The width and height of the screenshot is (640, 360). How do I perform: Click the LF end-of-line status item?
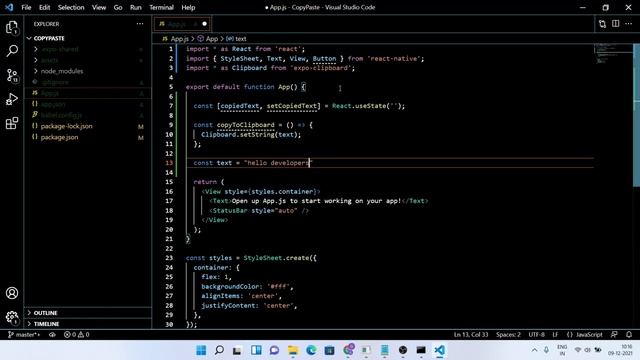click(x=555, y=335)
